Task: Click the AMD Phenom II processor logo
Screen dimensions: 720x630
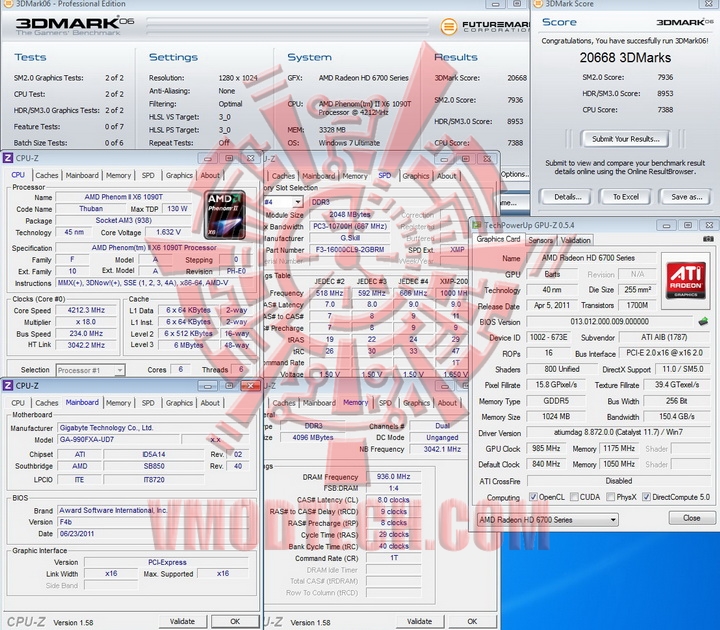Action: pyautogui.click(x=225, y=215)
